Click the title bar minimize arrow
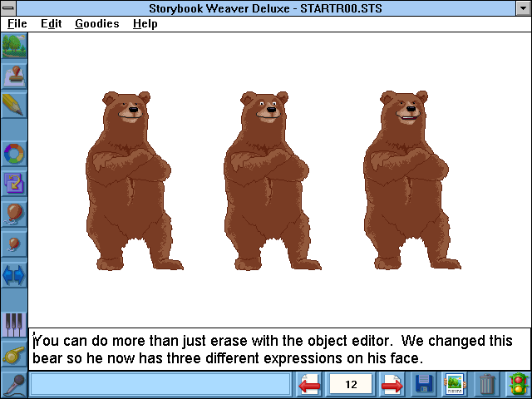Image resolution: width=532 pixels, height=399 pixels. pos(524,7)
